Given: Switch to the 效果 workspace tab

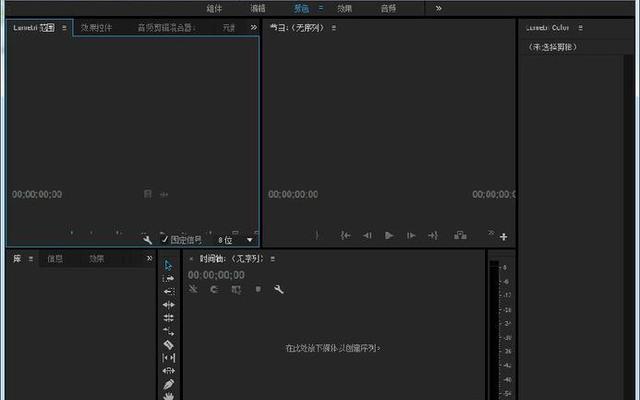Looking at the screenshot, I should coord(344,9).
